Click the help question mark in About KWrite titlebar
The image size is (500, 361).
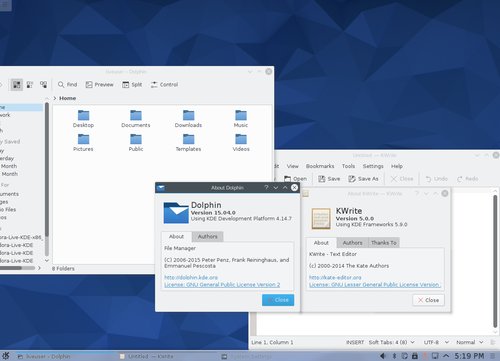tap(417, 193)
